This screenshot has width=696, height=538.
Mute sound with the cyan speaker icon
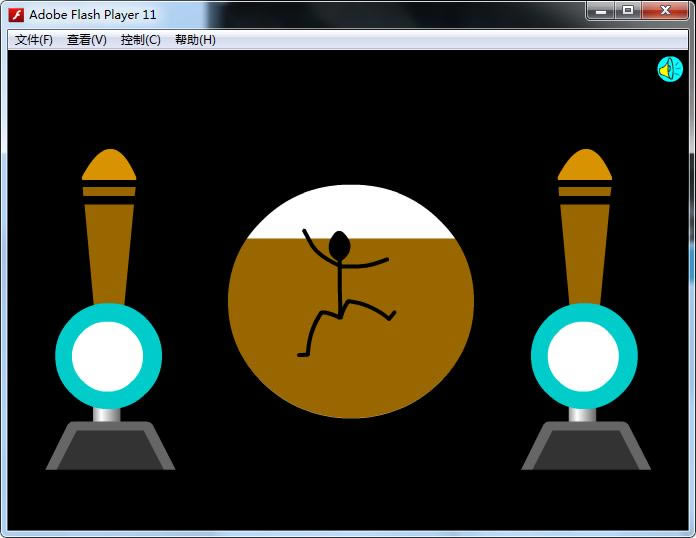(x=669, y=69)
